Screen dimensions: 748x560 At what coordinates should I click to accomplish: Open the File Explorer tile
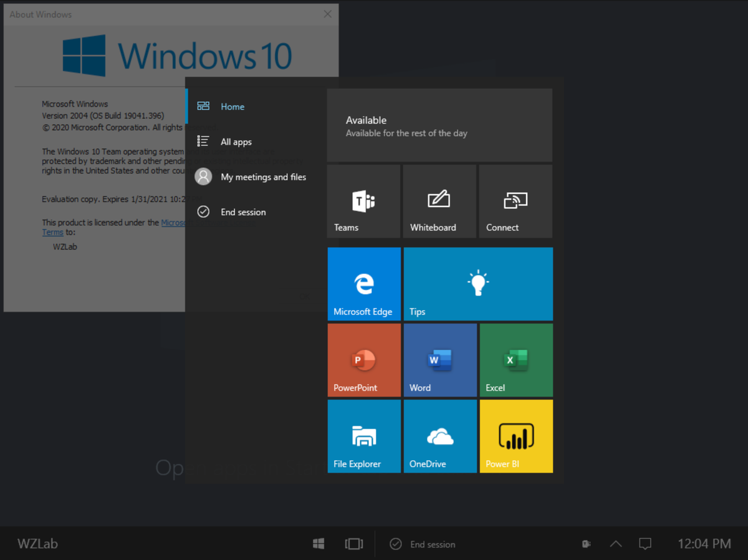[364, 436]
